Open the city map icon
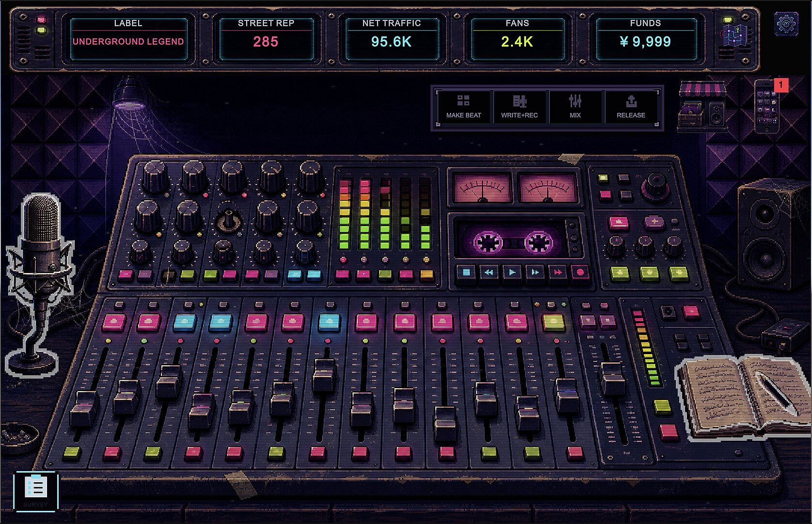The width and height of the screenshot is (812, 524). pyautogui.click(x=736, y=35)
